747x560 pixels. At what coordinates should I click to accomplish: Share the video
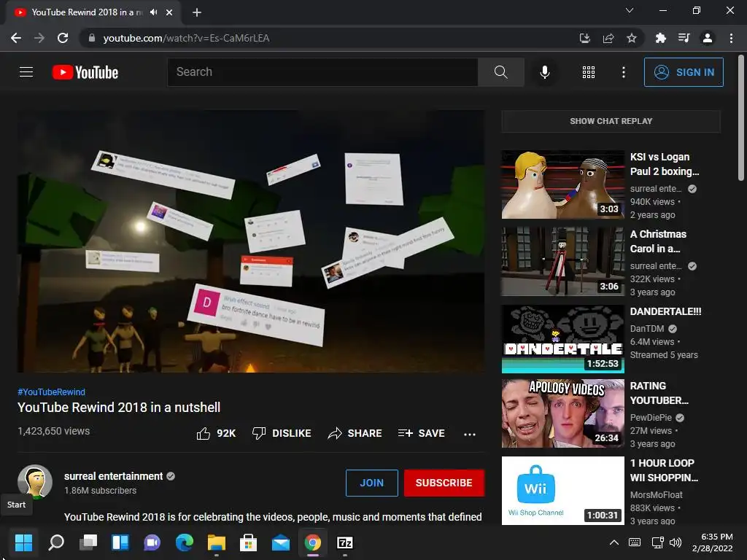point(355,433)
